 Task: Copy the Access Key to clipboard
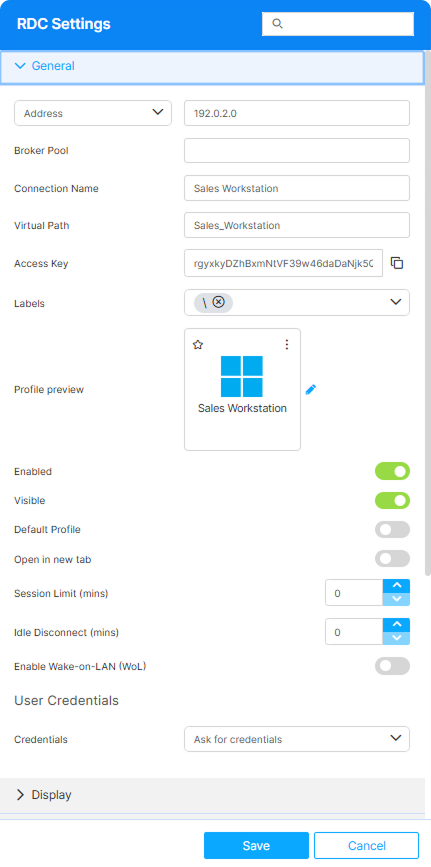point(397,263)
